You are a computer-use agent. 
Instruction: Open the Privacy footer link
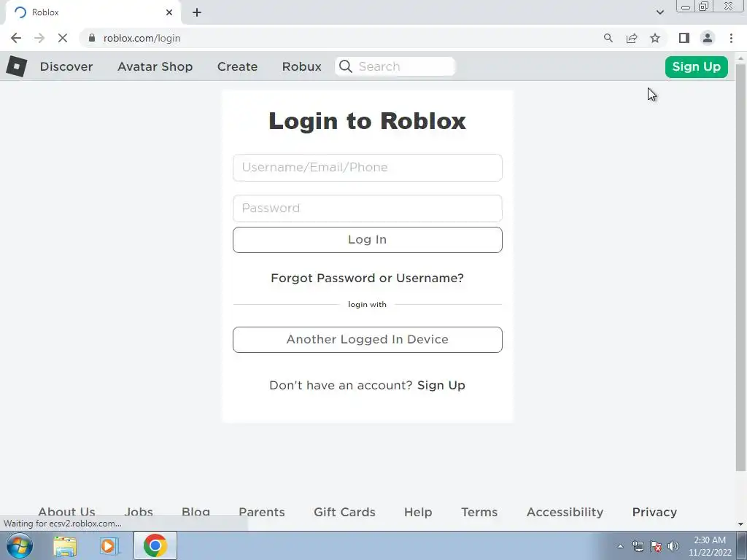pyautogui.click(x=654, y=512)
